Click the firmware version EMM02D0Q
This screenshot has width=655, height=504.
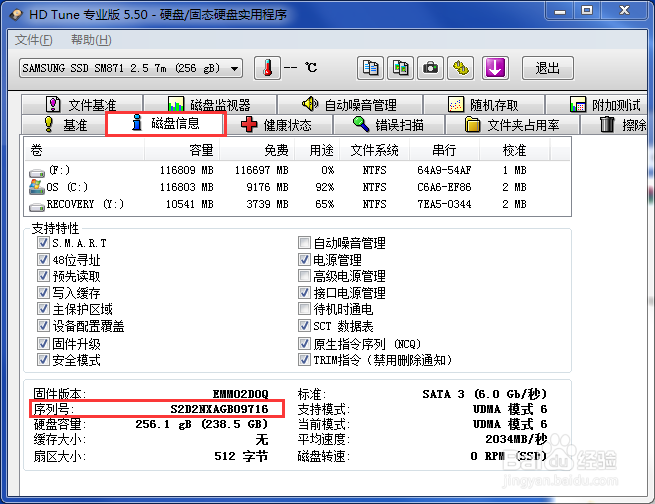click(241, 394)
